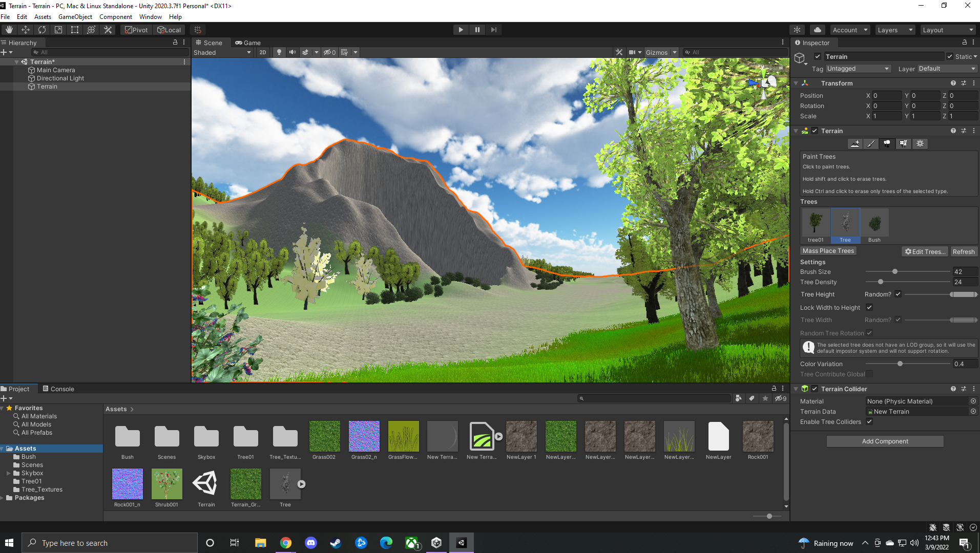
Task: Open Assets menu
Action: click(43, 17)
